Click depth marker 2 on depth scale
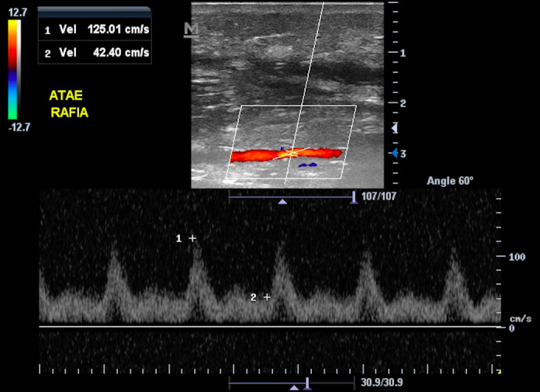 click(x=403, y=103)
